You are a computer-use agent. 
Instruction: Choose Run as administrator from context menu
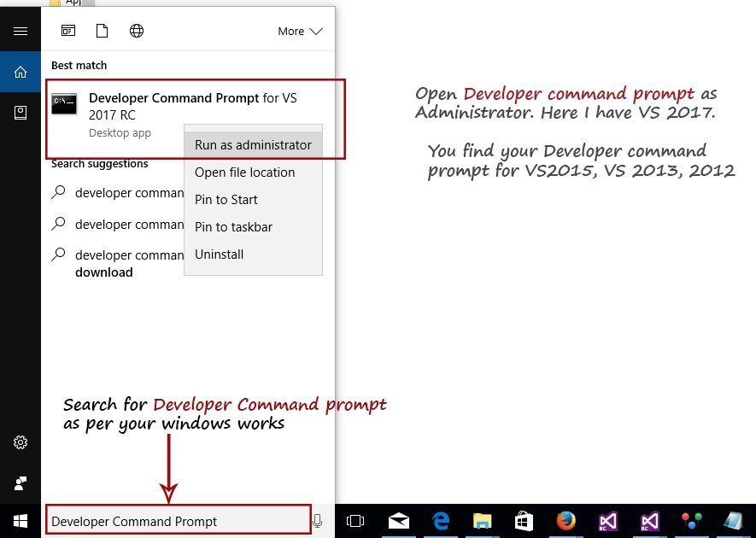[253, 144]
